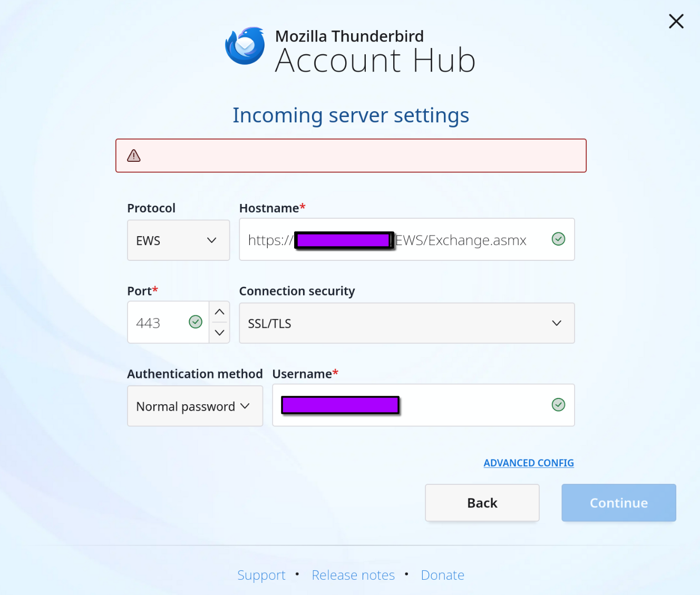Click into the Hostname input field
Image resolution: width=700 pixels, height=595 pixels.
(407, 240)
